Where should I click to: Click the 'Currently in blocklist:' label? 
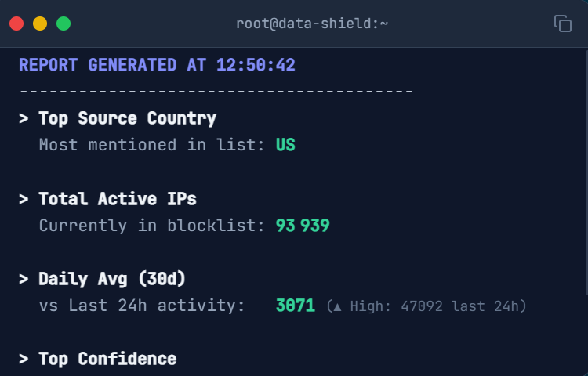152,226
